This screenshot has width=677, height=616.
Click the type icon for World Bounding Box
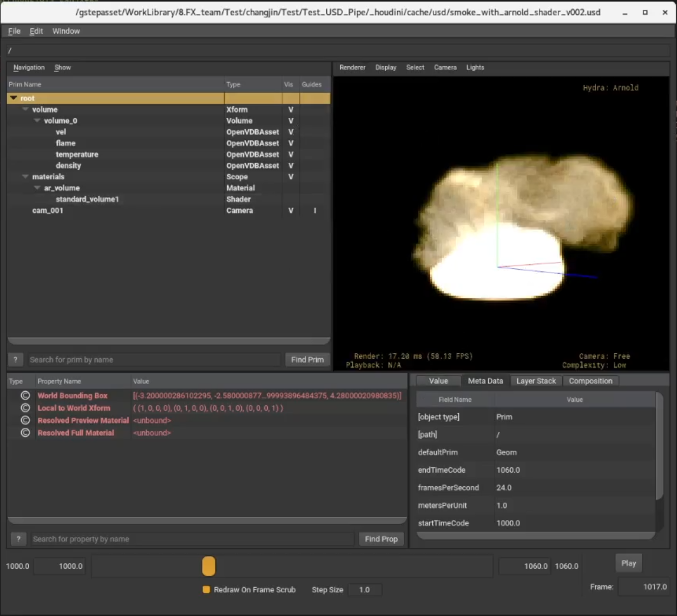(25, 395)
